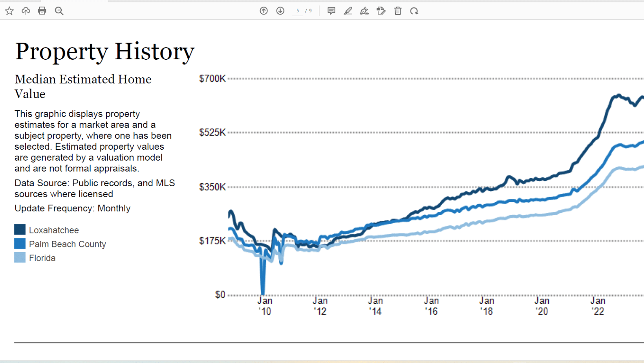This screenshot has height=363, width=644.
Task: Click the $350K axis label
Action: pyautogui.click(x=212, y=187)
